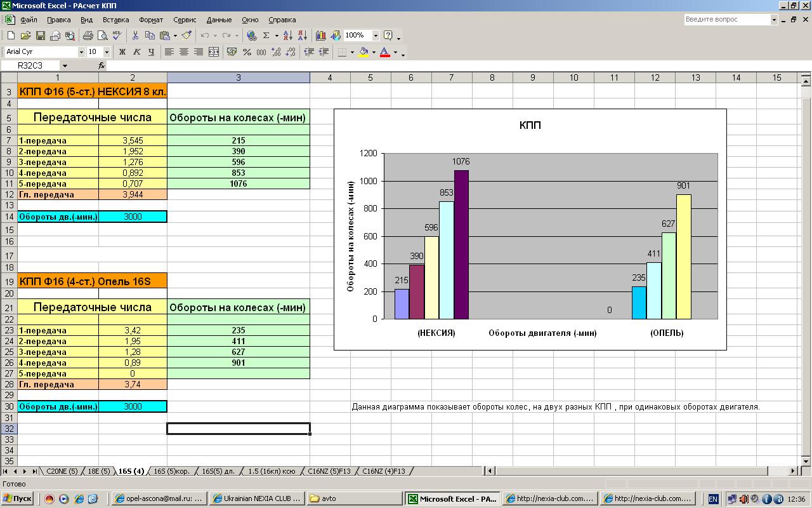Click the Пуск start button
This screenshot has width=812, height=508.
click(18, 499)
